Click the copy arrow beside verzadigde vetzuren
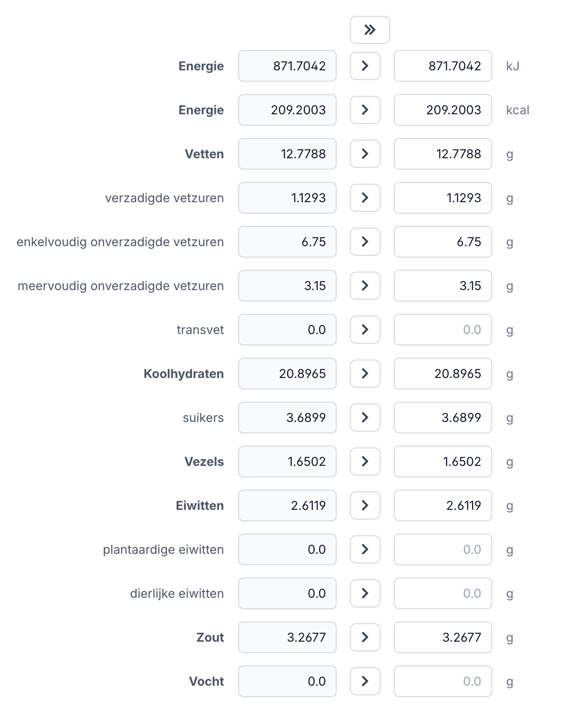The image size is (588, 705). (365, 198)
